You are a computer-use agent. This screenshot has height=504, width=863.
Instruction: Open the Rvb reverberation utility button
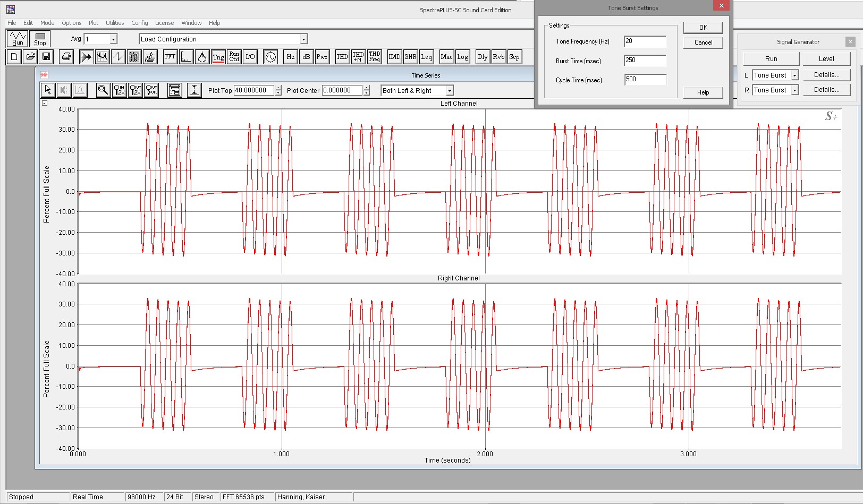click(x=498, y=57)
